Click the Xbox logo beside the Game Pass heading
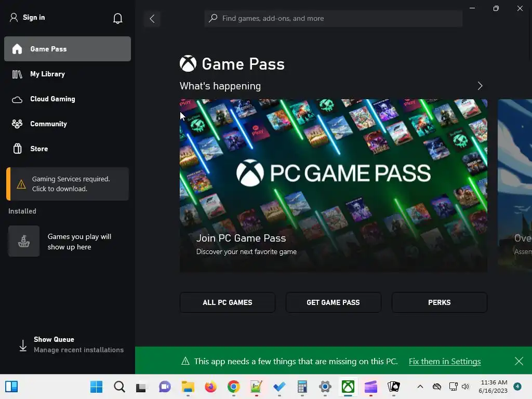This screenshot has width=532, height=399. [188, 64]
